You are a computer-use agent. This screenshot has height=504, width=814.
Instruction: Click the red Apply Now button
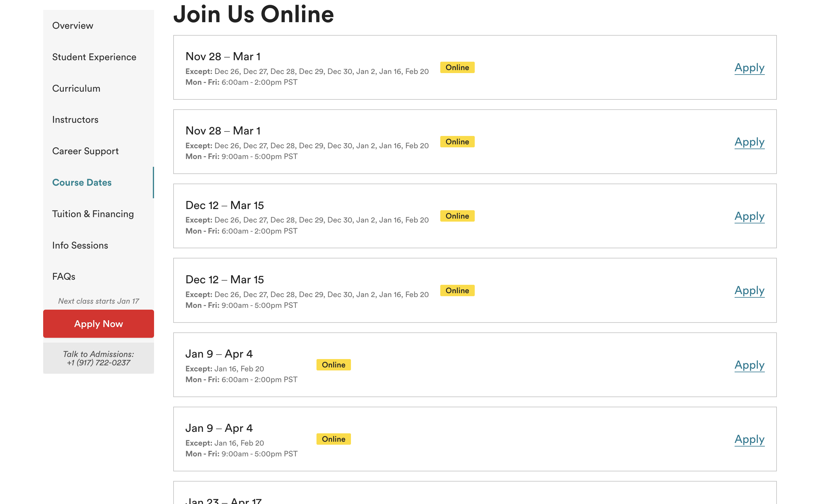(98, 324)
